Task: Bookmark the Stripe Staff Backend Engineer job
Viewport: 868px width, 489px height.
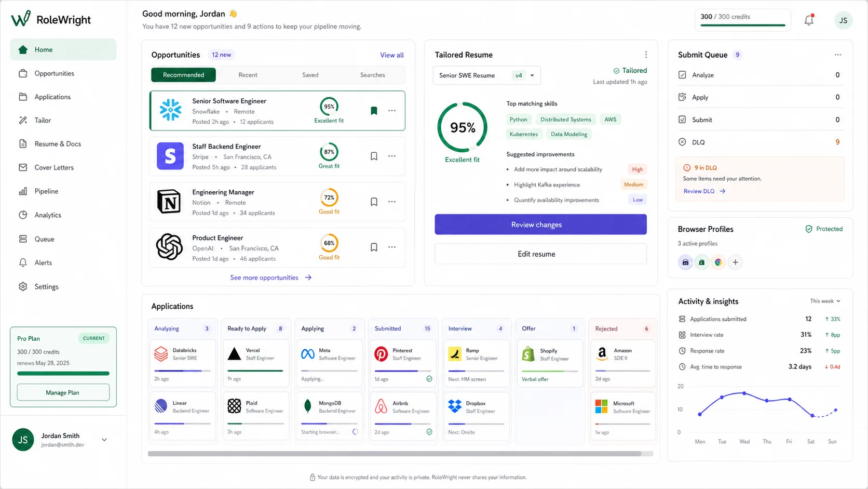Action: coord(374,156)
